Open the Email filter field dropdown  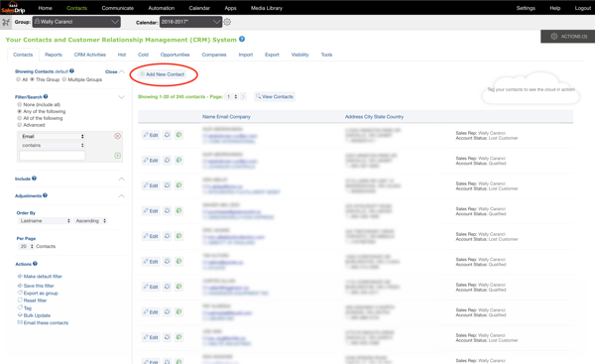point(53,136)
